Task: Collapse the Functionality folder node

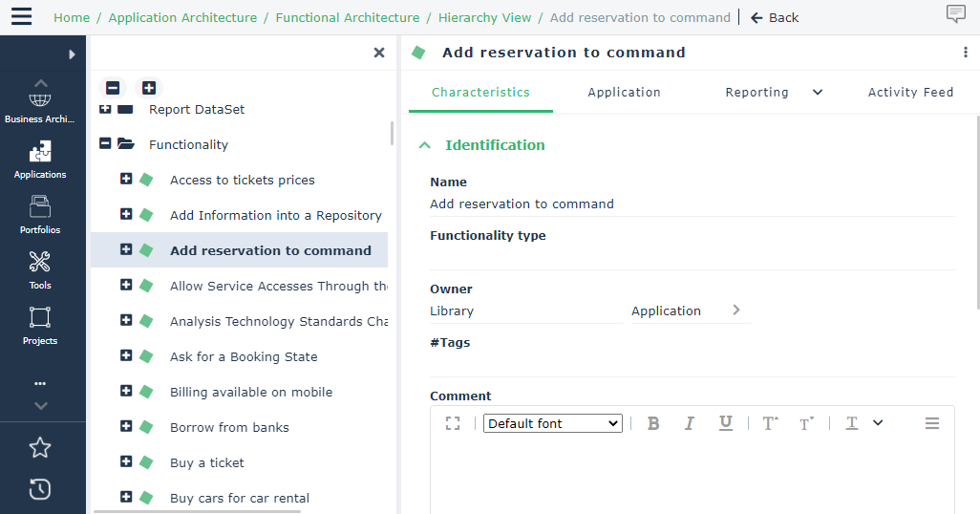Action: coord(106,144)
